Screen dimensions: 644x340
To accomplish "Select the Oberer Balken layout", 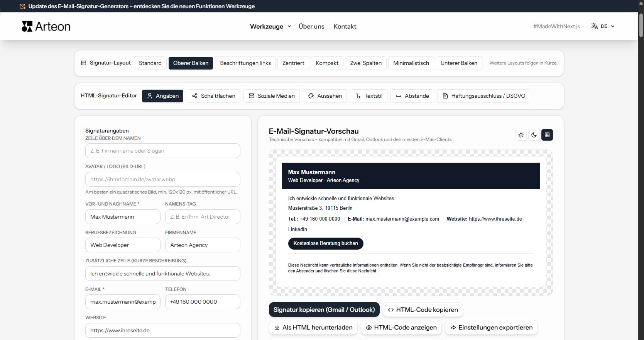I will [x=191, y=63].
